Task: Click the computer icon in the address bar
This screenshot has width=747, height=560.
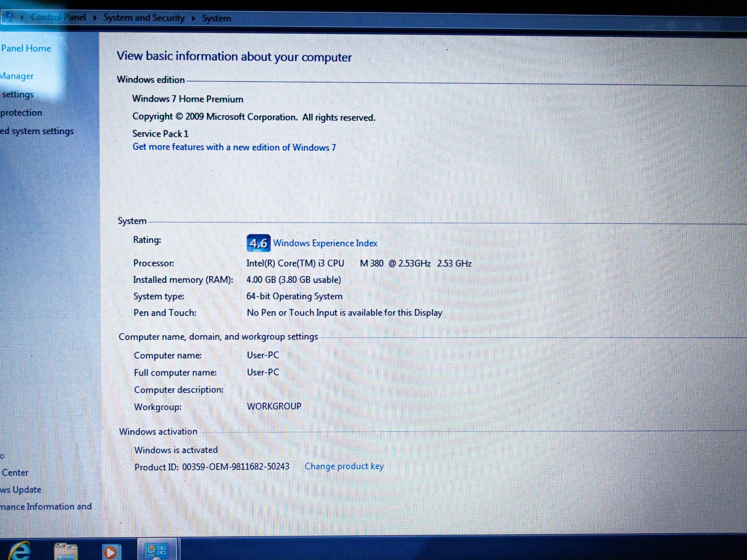Action: coord(8,17)
